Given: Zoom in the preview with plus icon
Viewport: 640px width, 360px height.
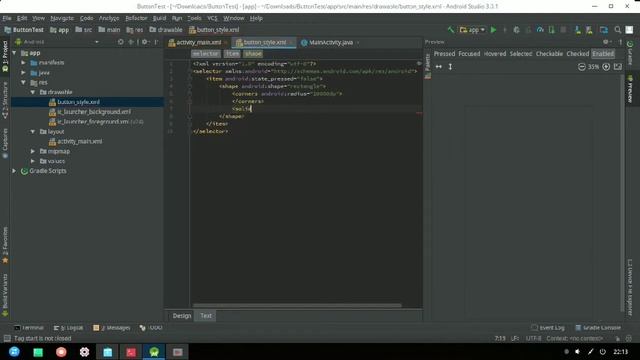Looking at the screenshot, I should pyautogui.click(x=606, y=67).
